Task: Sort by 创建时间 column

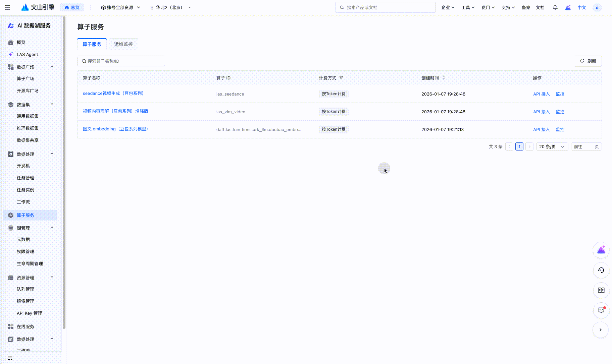Action: tap(444, 78)
